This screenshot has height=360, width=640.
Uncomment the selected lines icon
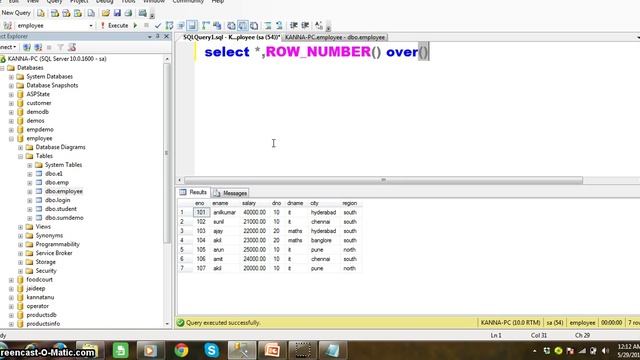coord(279,25)
